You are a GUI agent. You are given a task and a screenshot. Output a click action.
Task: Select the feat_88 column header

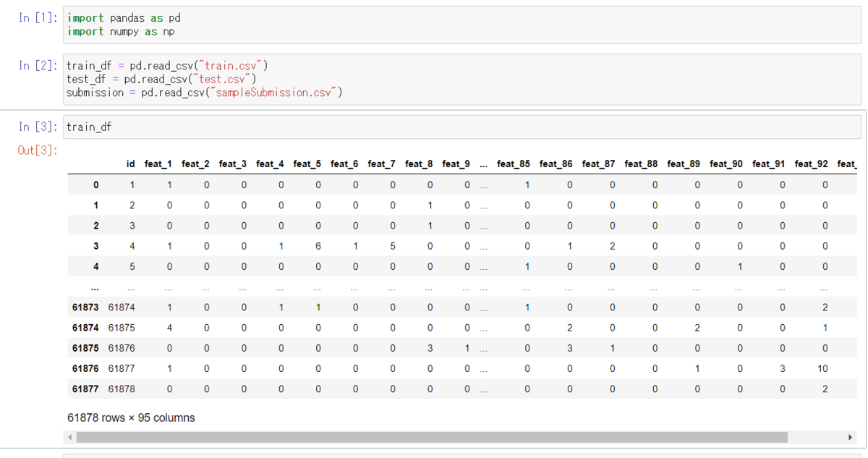click(x=641, y=164)
